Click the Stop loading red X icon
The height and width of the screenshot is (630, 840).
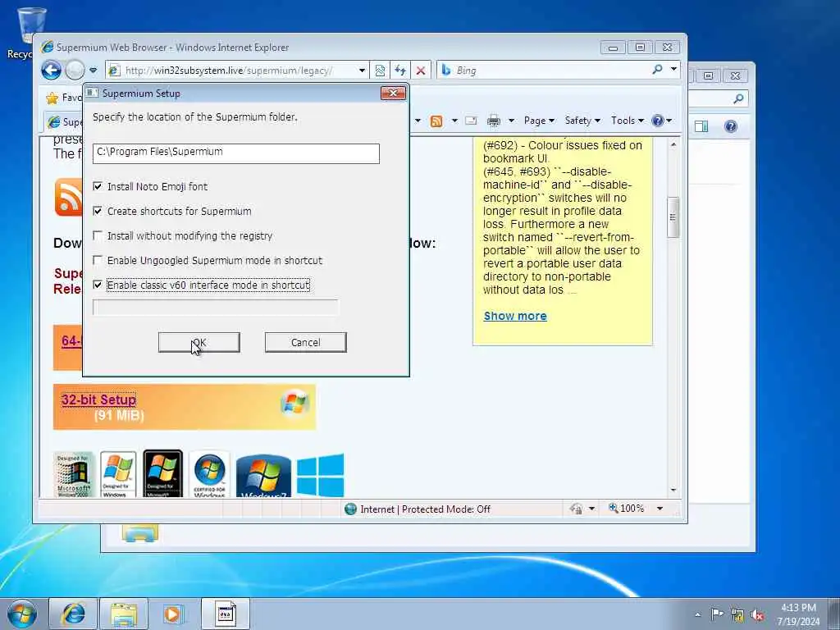point(421,71)
